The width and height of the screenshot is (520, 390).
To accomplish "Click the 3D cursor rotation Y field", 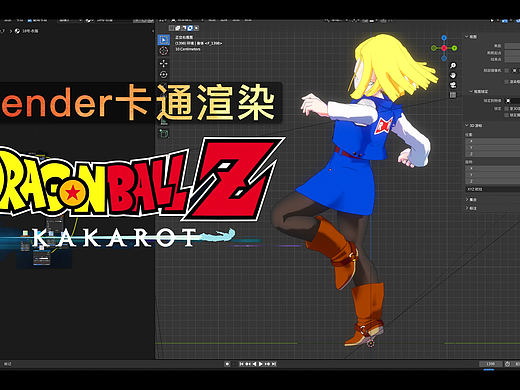I will pyautogui.click(x=492, y=175).
